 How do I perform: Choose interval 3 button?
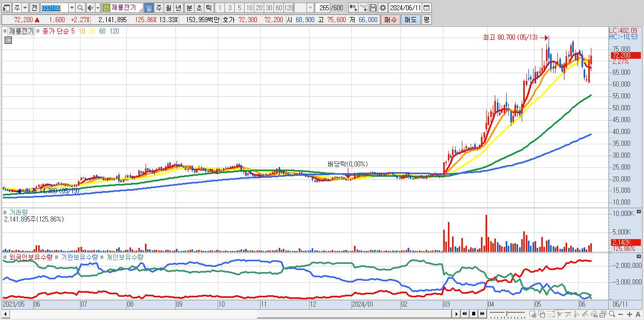pos(230,8)
